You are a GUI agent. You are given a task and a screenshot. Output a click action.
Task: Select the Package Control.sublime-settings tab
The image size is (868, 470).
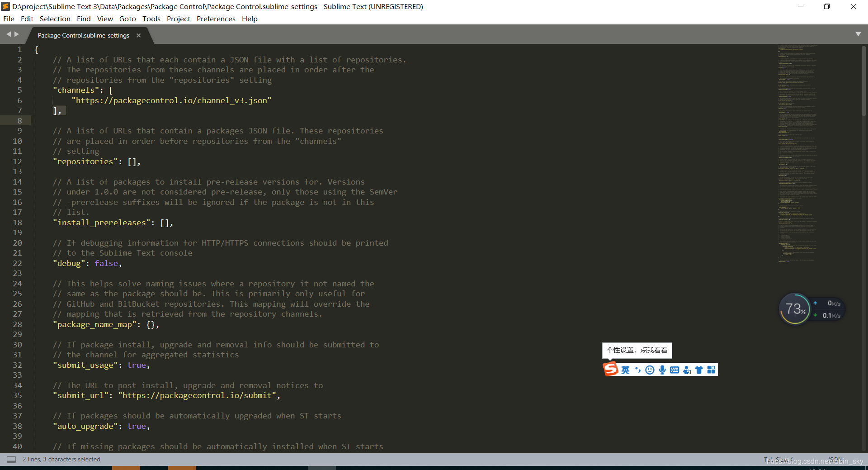(x=83, y=35)
